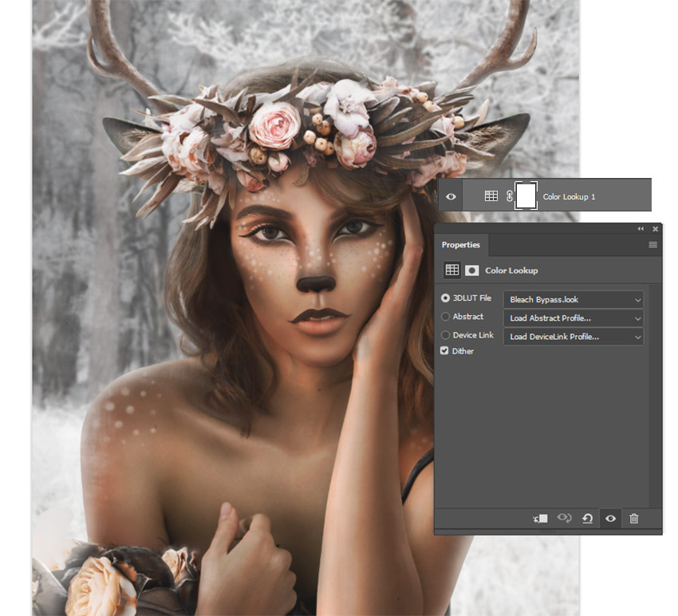Screen dimensions: 678x616
Task: Open the Load DeviceLink Profile dropdown
Action: (x=574, y=337)
